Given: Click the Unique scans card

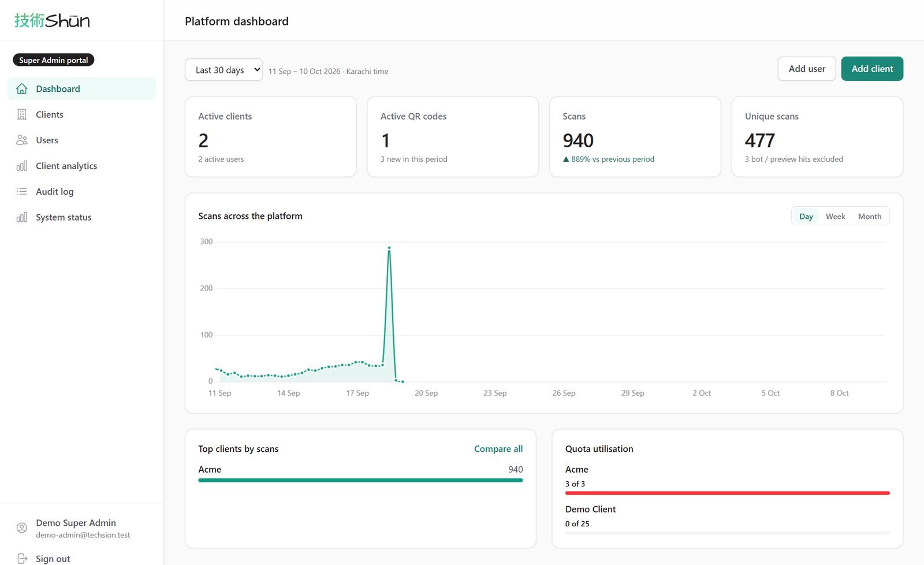Looking at the screenshot, I should tap(817, 137).
